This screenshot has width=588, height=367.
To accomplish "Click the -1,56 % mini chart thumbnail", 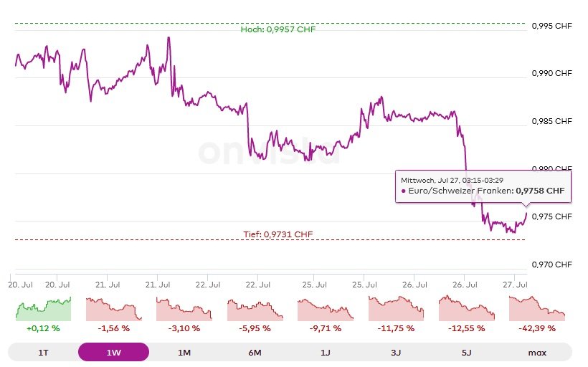I will [x=114, y=309].
